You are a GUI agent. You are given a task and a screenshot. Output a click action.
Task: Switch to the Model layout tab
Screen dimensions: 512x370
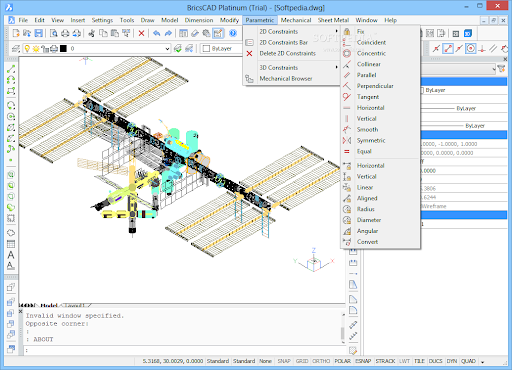point(49,305)
